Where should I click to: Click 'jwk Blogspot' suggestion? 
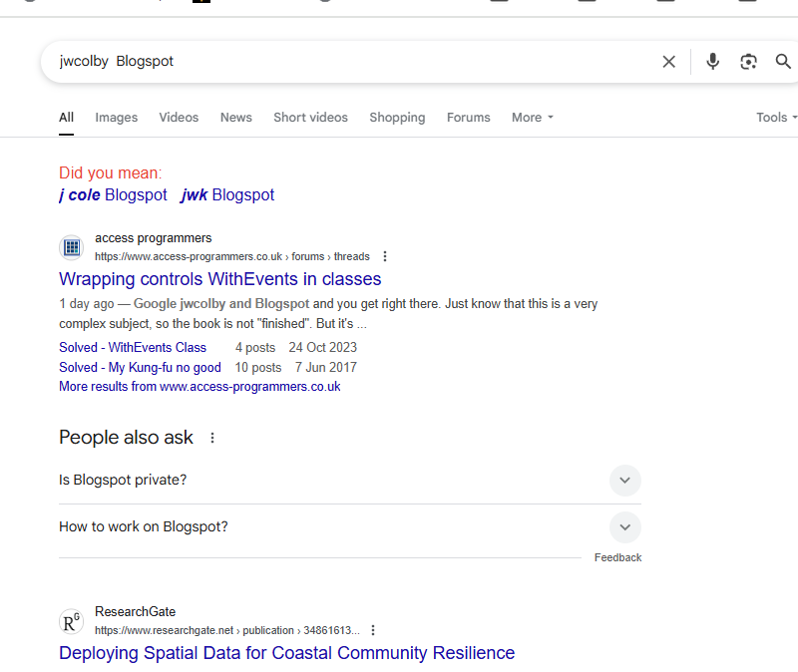227,195
